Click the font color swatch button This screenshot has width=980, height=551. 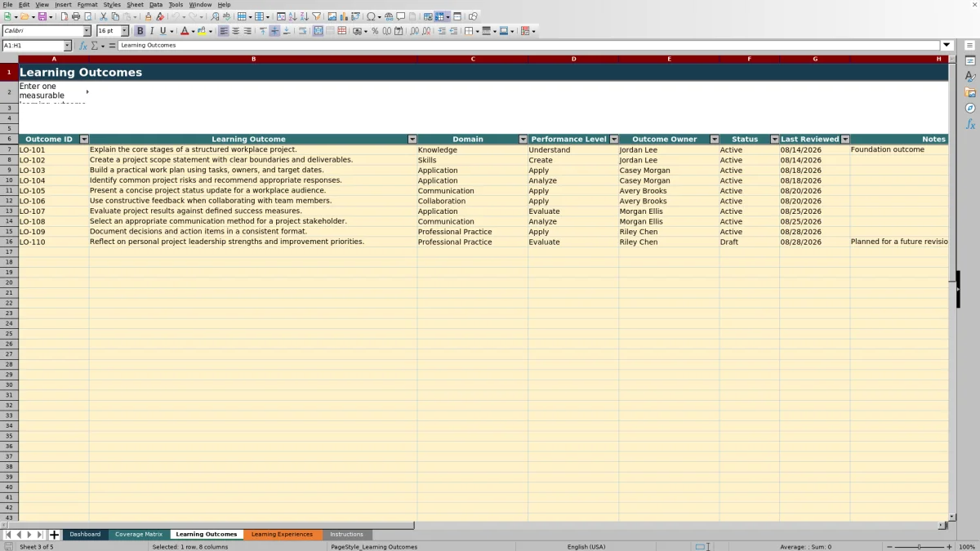click(184, 31)
